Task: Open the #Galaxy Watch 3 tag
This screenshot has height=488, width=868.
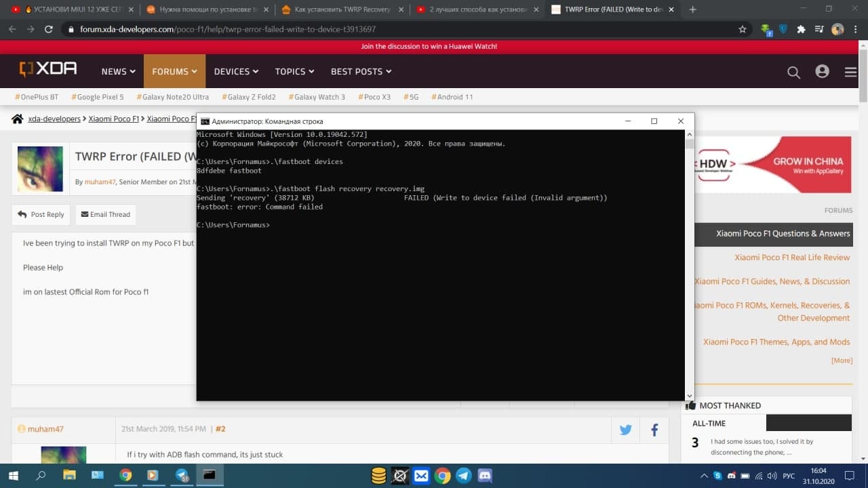Action: pos(317,97)
